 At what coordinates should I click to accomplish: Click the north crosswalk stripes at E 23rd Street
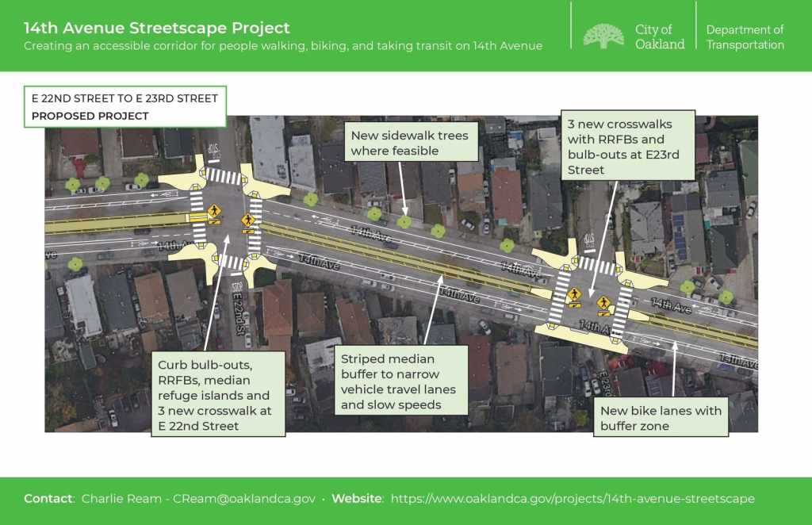coord(596,266)
